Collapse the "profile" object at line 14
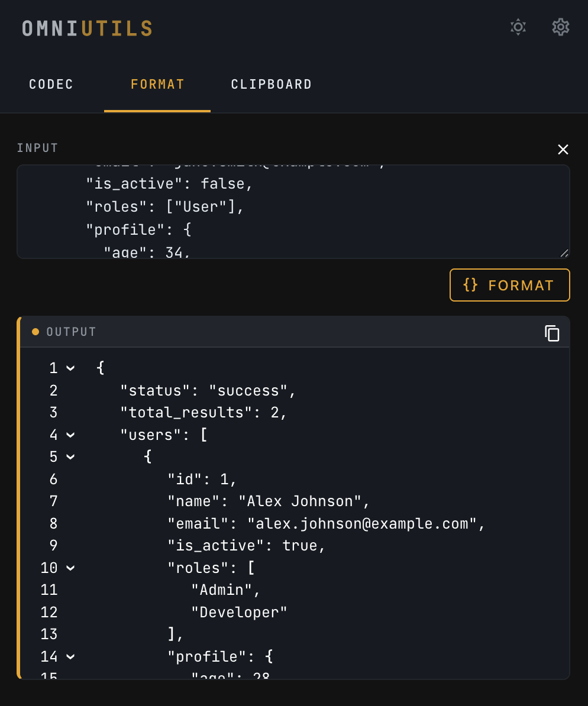This screenshot has width=588, height=706. (x=70, y=656)
